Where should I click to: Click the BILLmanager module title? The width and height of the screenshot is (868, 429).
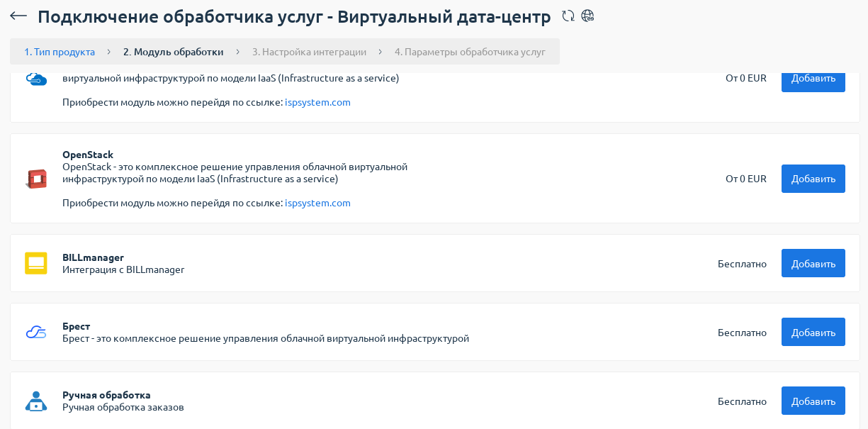93,257
